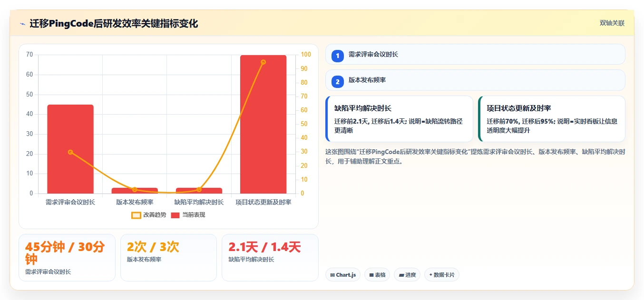Click the 2次 / 3次 stat card
644x300 pixels.
point(168,258)
